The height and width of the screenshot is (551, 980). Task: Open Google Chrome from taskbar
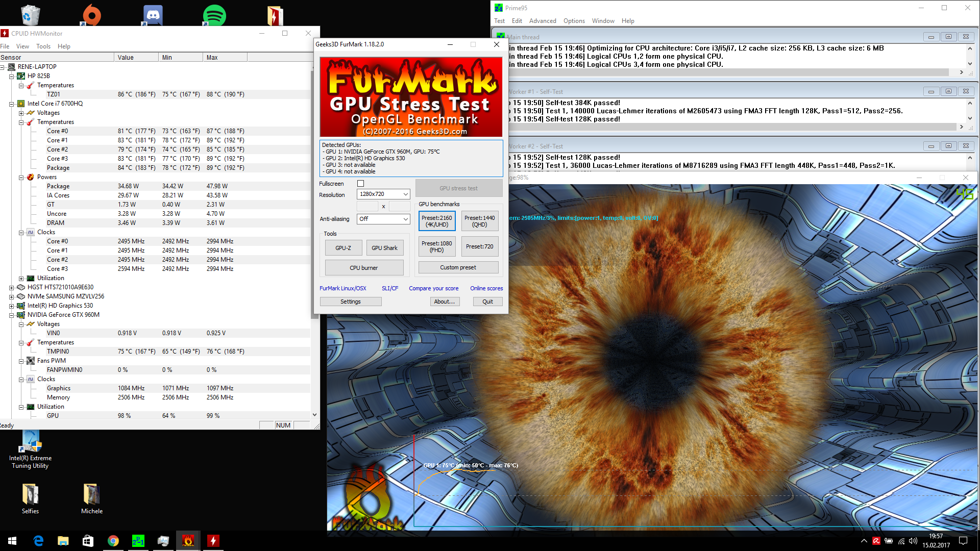[x=113, y=541]
